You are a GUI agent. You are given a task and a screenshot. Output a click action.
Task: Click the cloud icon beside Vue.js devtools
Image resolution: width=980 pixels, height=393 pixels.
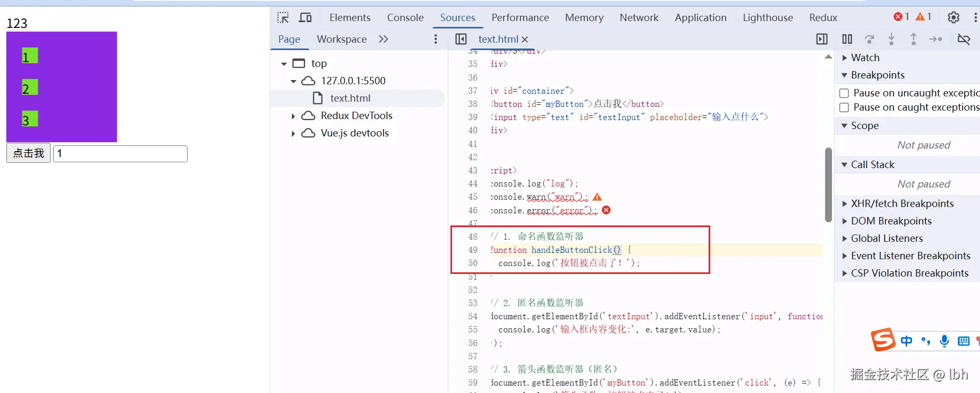[308, 133]
